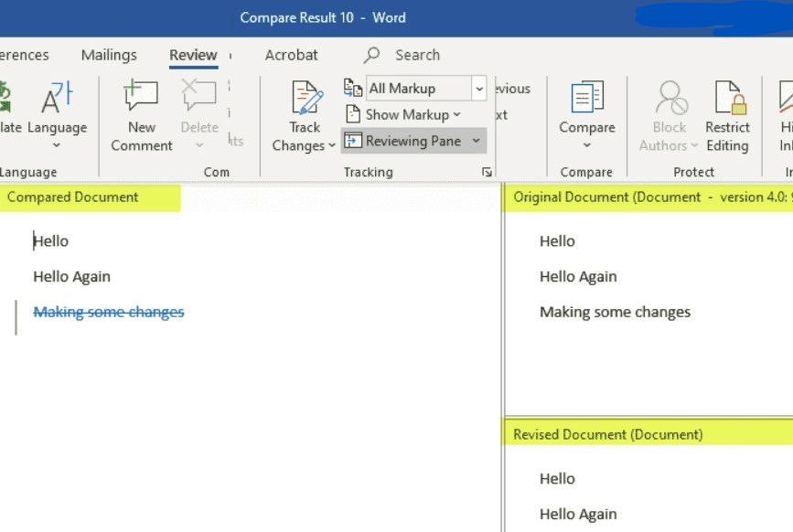Click the Compare Result 10 window title
This screenshot has width=793, height=532.
coord(323,17)
